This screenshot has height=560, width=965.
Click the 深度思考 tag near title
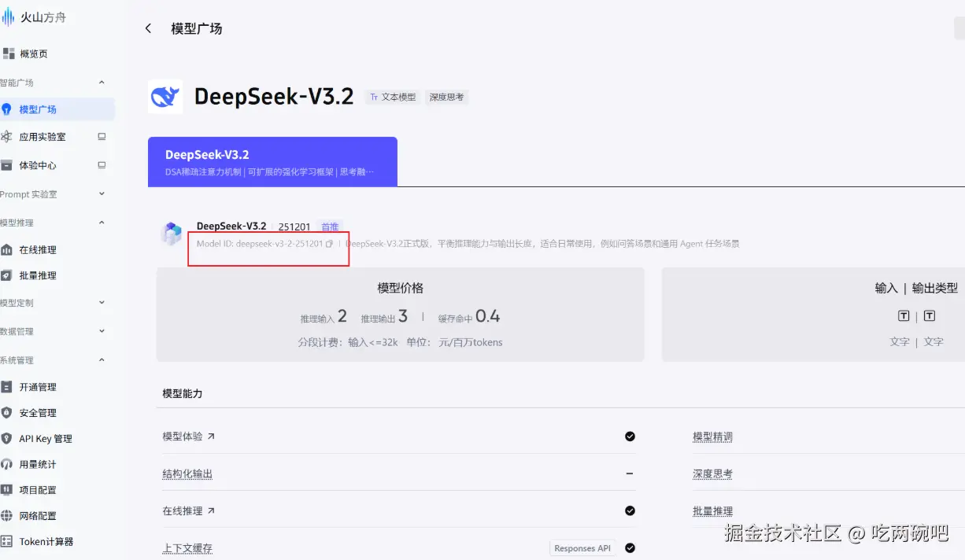tap(446, 98)
